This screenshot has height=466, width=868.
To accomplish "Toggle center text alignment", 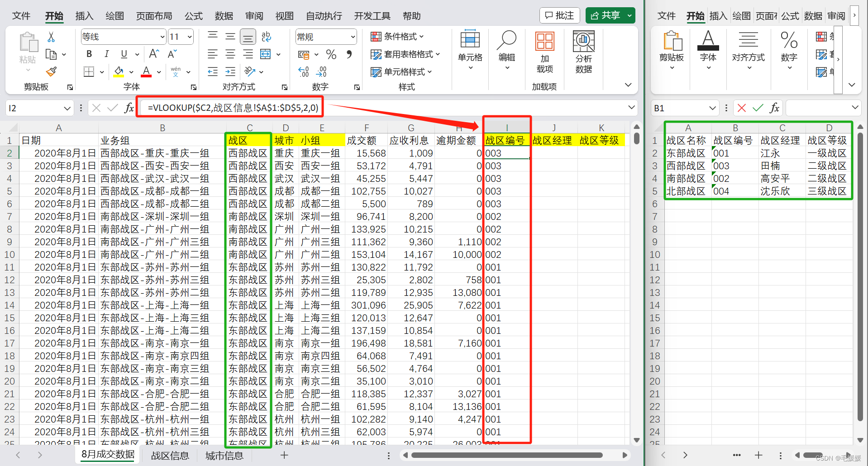I will pos(230,54).
